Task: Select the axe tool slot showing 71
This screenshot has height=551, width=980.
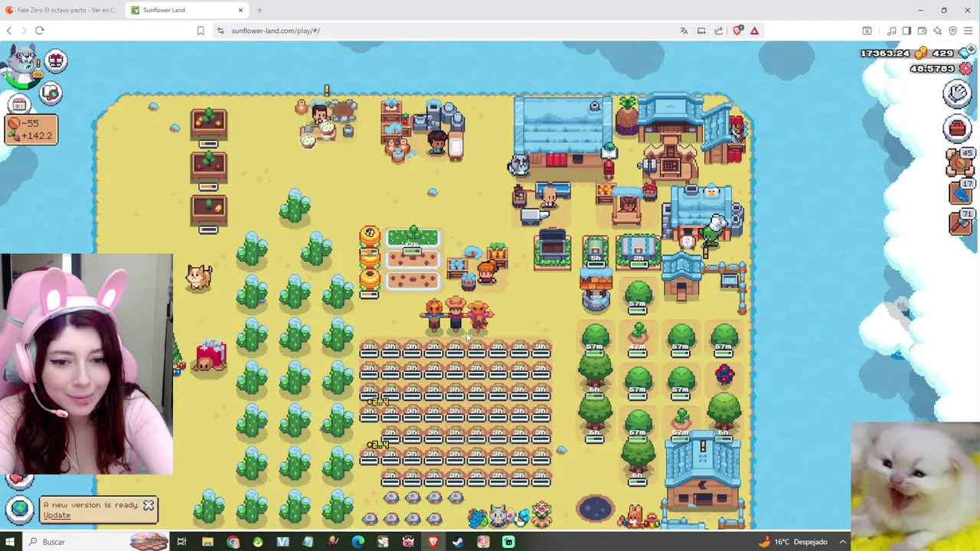Action: point(961,222)
